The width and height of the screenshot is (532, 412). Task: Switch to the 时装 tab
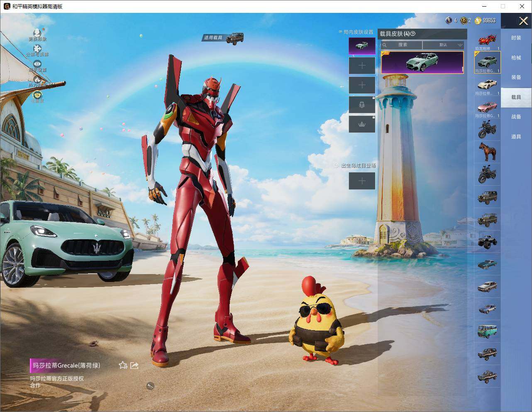tap(516, 38)
